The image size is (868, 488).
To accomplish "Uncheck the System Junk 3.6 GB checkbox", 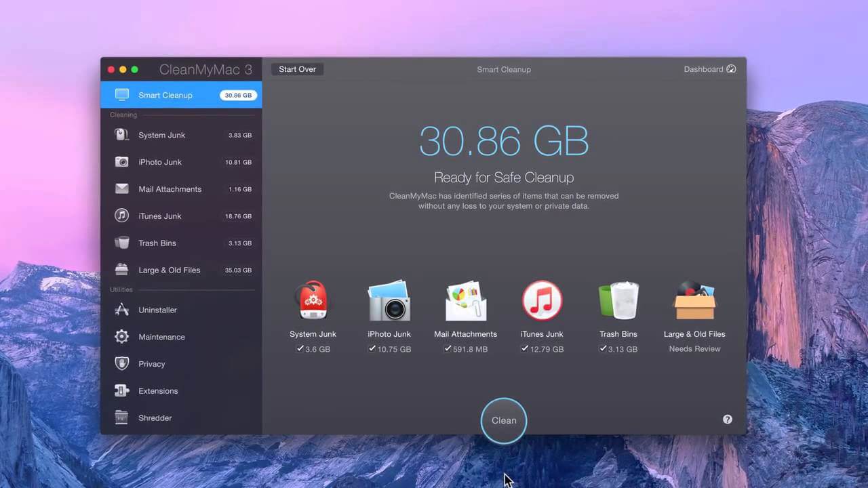I will (x=300, y=348).
